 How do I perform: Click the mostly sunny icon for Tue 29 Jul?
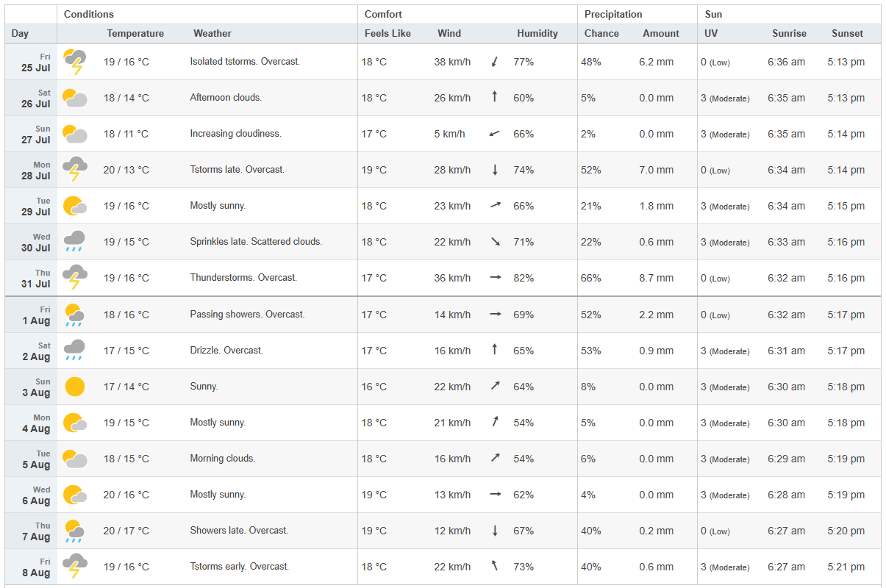[x=75, y=206]
